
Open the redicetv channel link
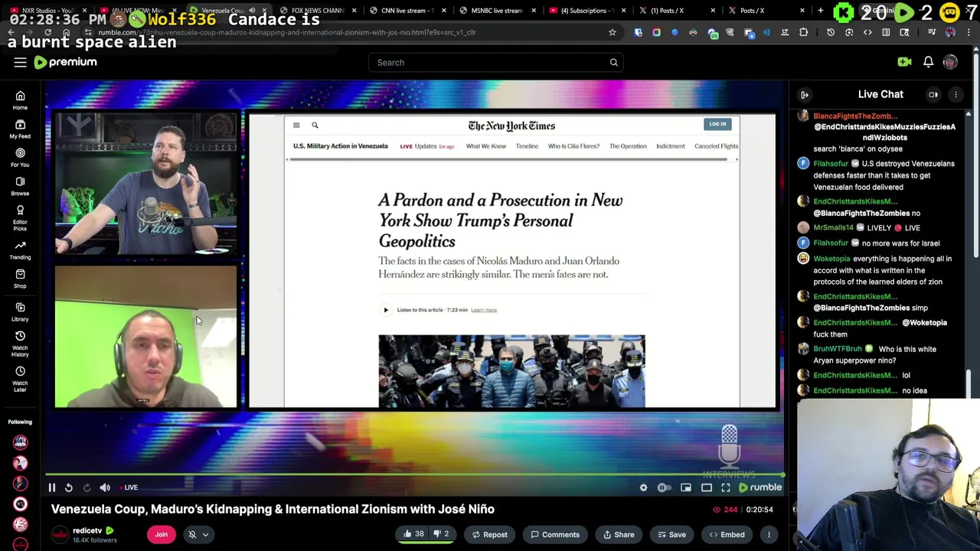click(87, 530)
